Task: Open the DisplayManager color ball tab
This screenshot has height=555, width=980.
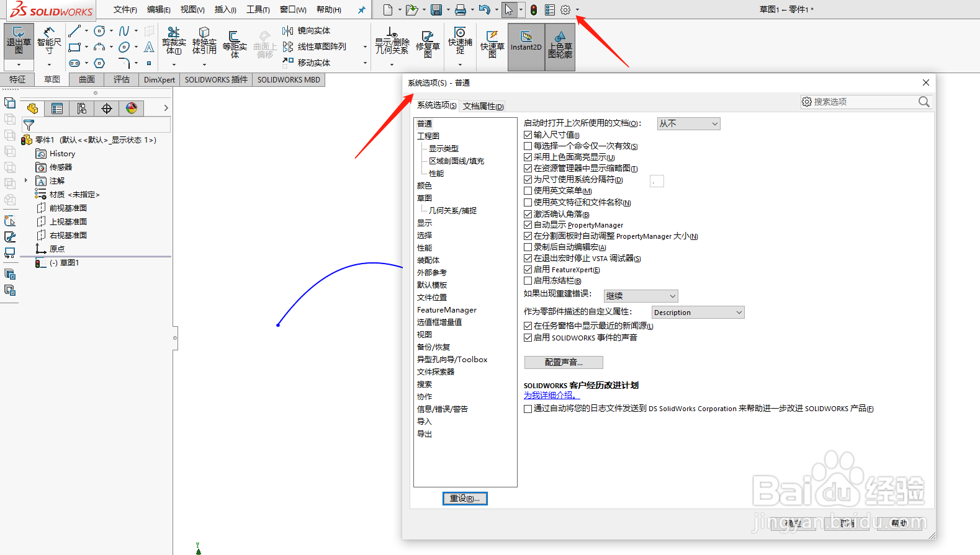Action: tap(132, 109)
